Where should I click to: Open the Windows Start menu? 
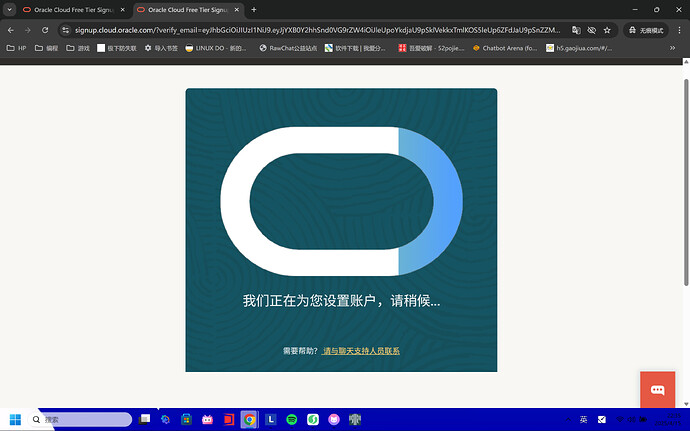click(15, 420)
